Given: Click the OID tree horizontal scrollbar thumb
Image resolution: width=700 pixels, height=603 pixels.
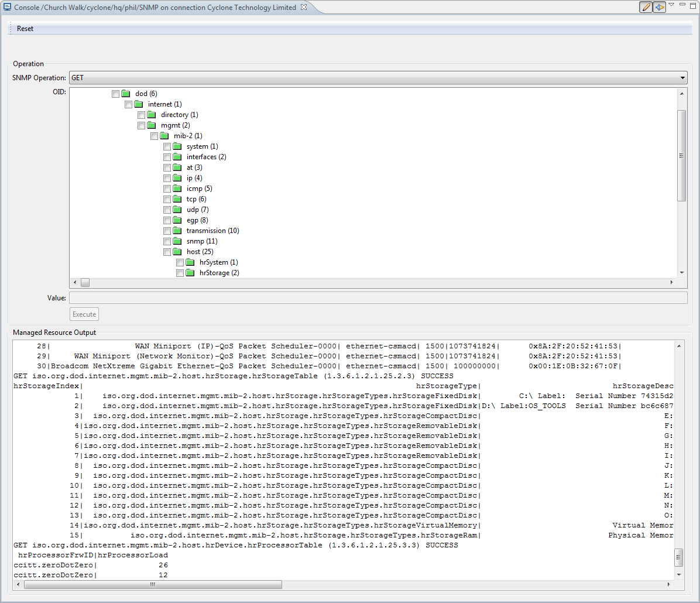Looking at the screenshot, I should pos(85,283).
